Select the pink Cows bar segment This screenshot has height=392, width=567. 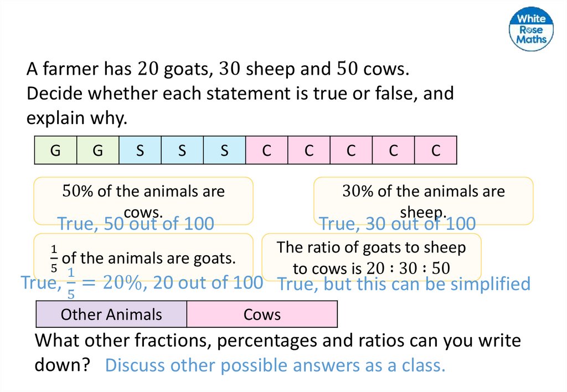pyautogui.click(x=262, y=314)
